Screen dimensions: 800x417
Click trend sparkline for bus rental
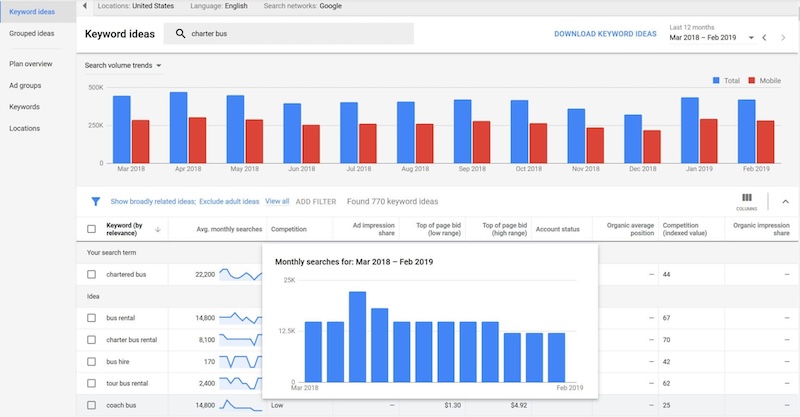point(239,318)
